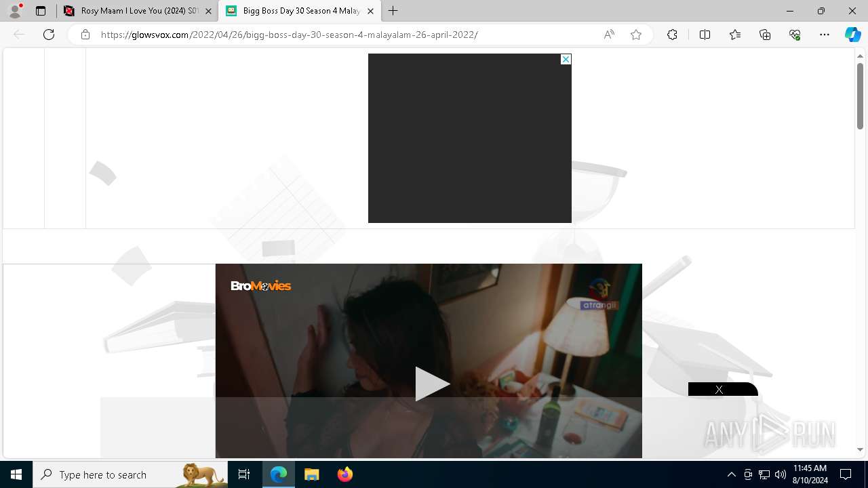
Task: Show hidden system tray icons
Action: 731,474
